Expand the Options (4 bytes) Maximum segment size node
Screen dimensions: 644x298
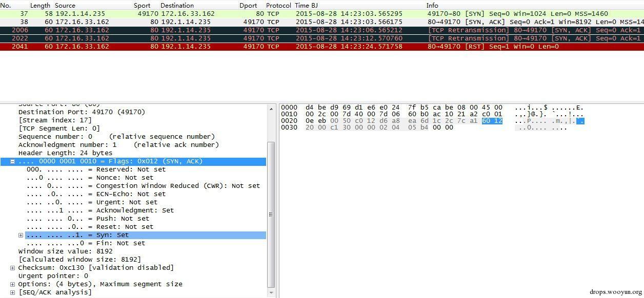(x=12, y=284)
